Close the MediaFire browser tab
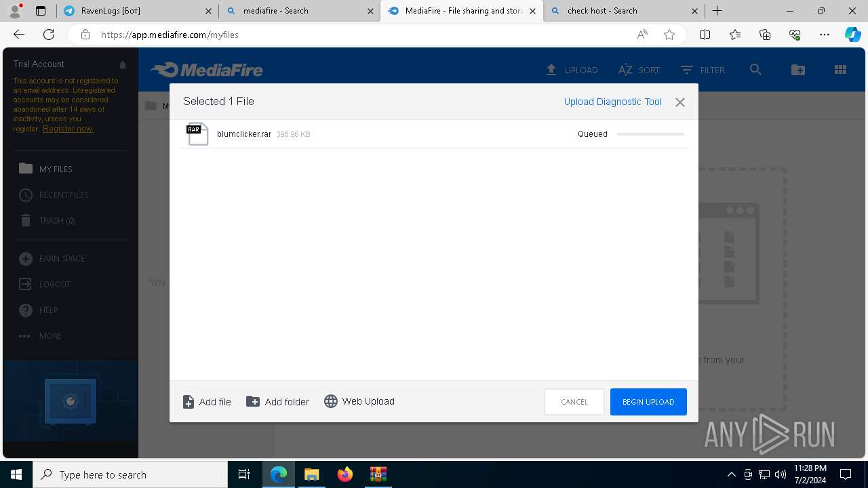This screenshot has height=488, width=868. click(x=533, y=11)
